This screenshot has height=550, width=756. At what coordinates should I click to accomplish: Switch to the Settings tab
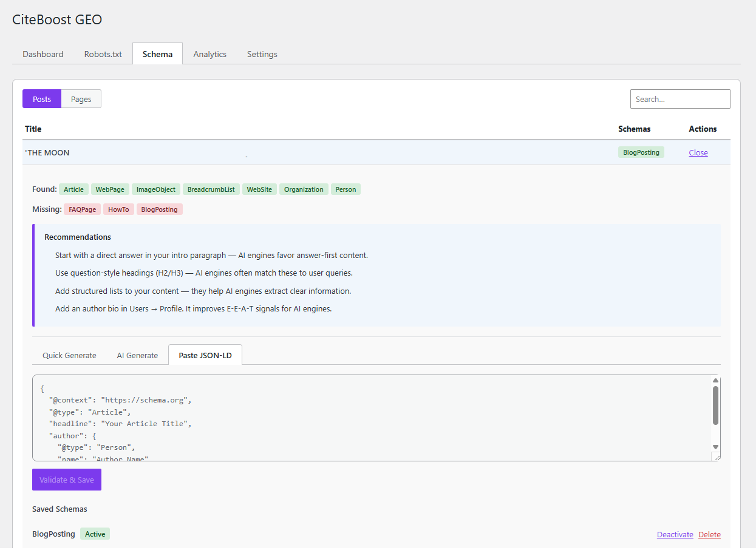pyautogui.click(x=262, y=53)
